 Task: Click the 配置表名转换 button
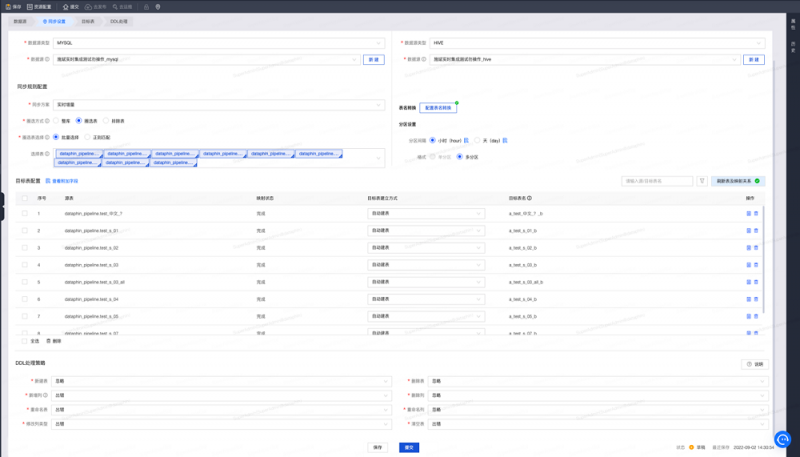436,107
